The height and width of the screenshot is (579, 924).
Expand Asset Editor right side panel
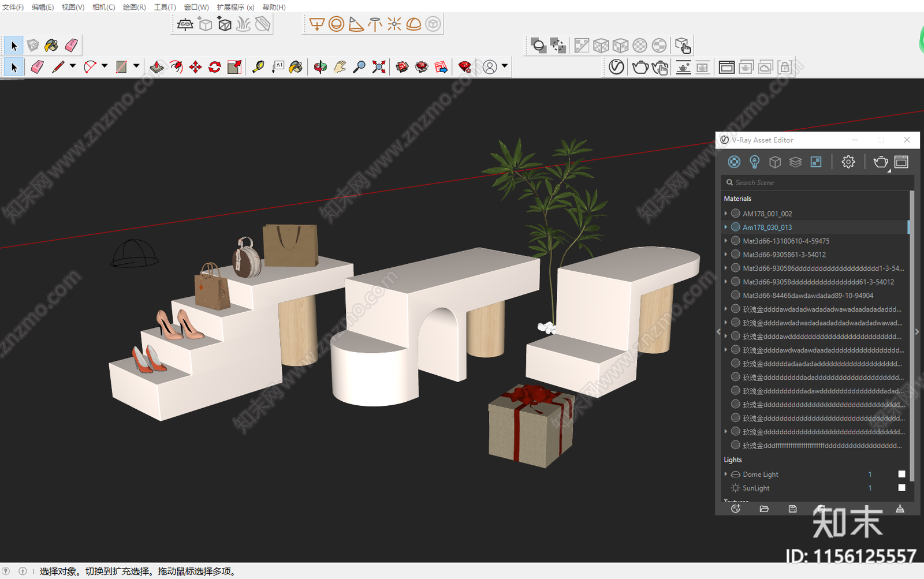[x=916, y=332]
